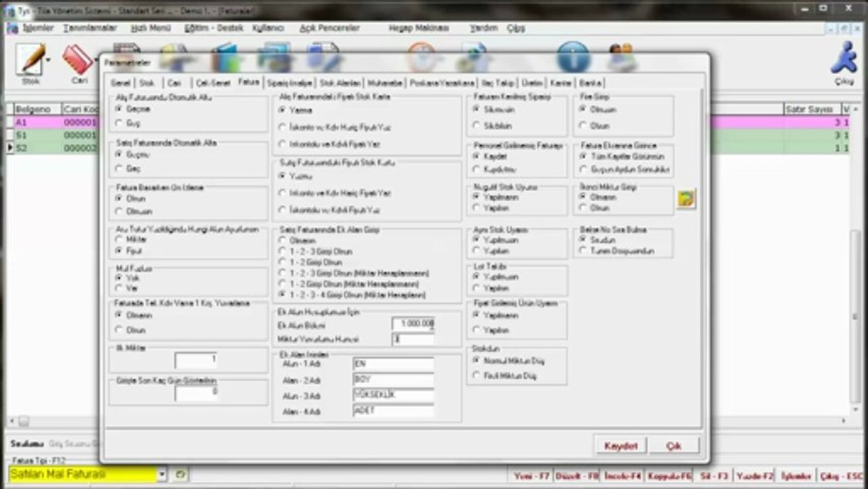Select Var under Mal Fazlası

[x=119, y=289]
